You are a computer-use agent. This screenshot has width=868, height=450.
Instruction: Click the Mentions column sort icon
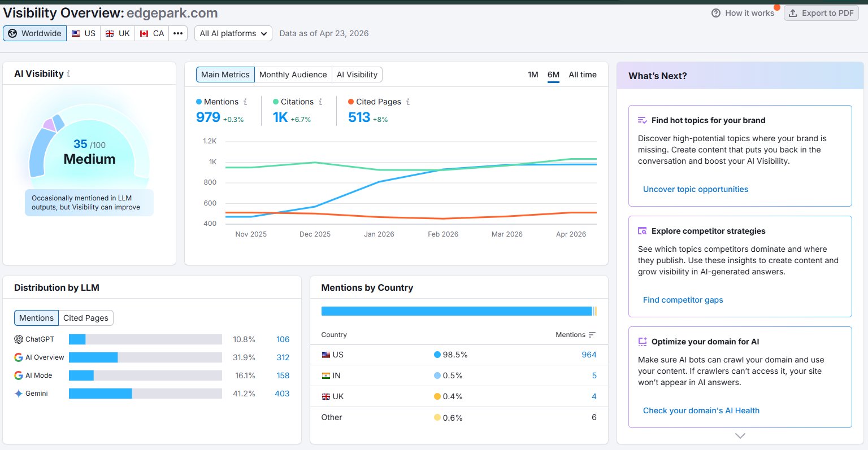592,335
